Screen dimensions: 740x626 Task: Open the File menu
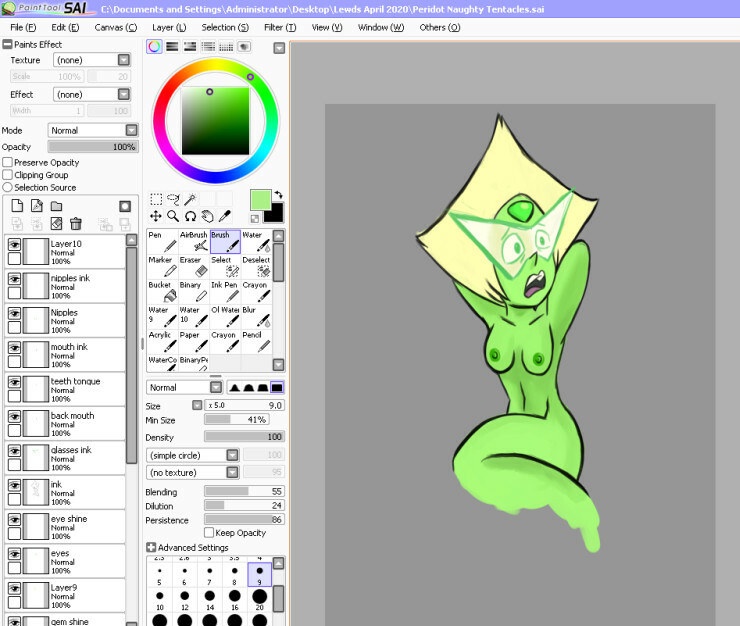[23, 27]
